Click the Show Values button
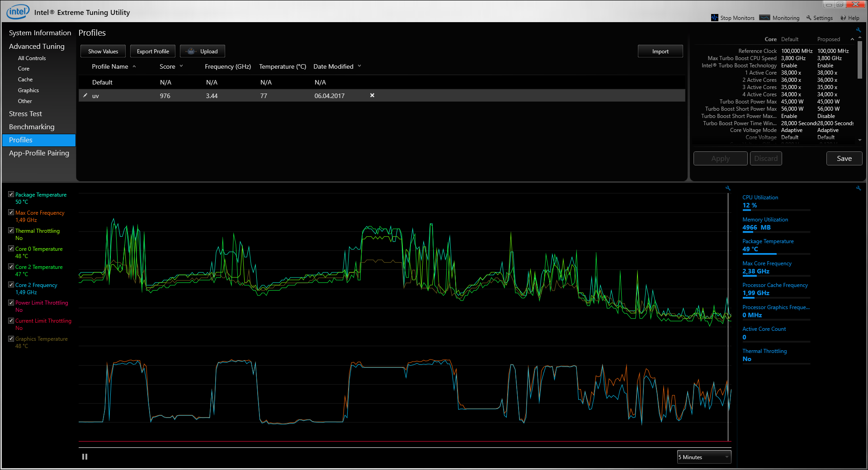 [103, 51]
